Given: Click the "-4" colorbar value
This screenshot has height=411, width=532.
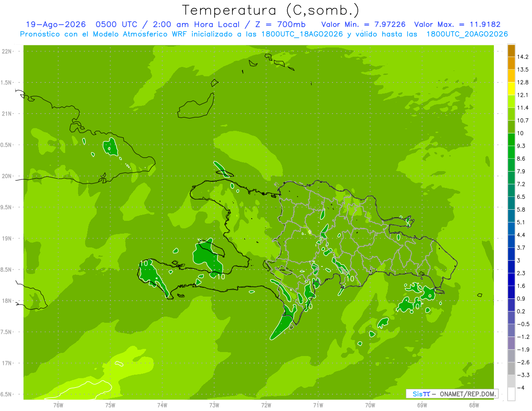Looking at the screenshot, I should [520, 388].
